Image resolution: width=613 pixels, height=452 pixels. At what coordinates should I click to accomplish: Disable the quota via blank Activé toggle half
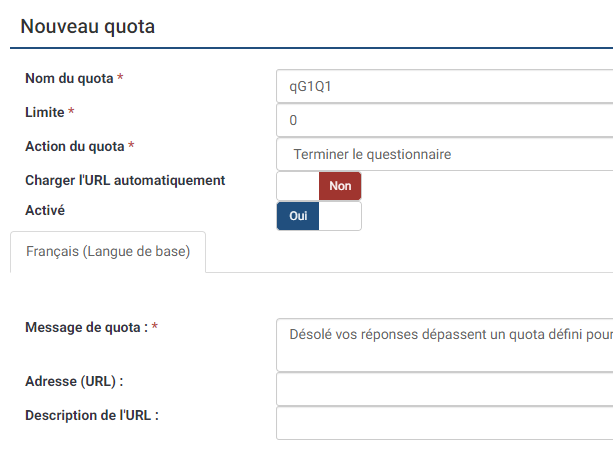coord(340,216)
